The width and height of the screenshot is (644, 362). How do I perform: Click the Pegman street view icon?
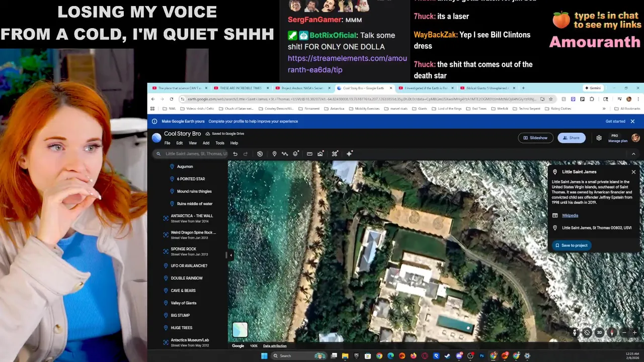[575, 332]
